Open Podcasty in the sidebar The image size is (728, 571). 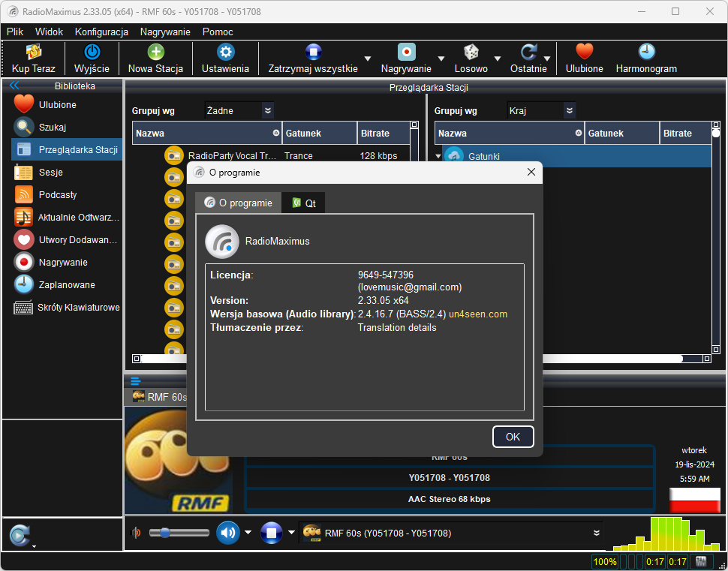coord(67,194)
